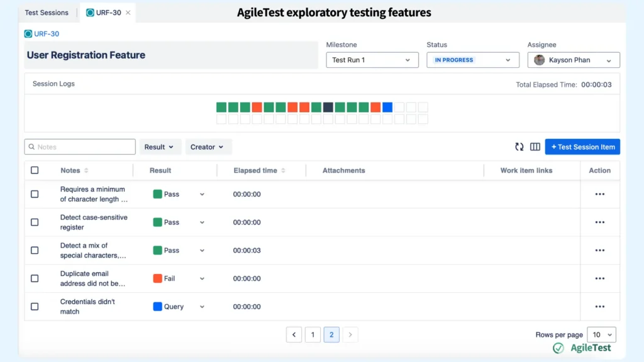Viewport: 644px width, 362px height.
Task: Open actions menu for Detect a mix row
Action: coord(599,250)
